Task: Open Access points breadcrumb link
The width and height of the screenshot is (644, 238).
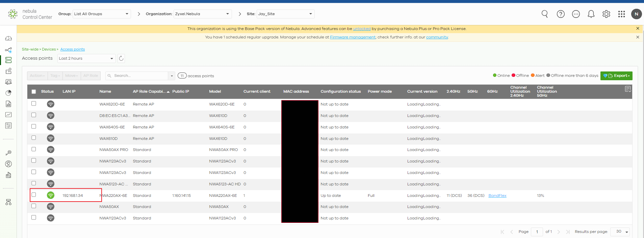Action: (x=73, y=49)
